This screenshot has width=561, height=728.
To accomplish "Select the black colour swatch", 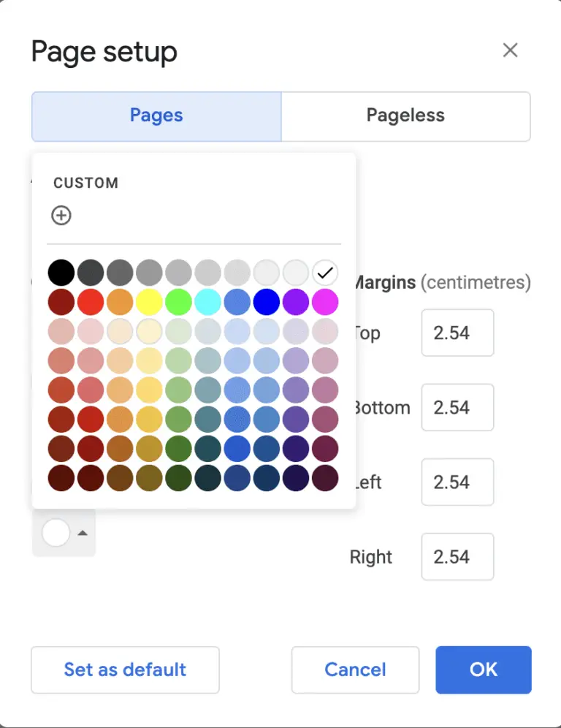I will tap(61, 272).
